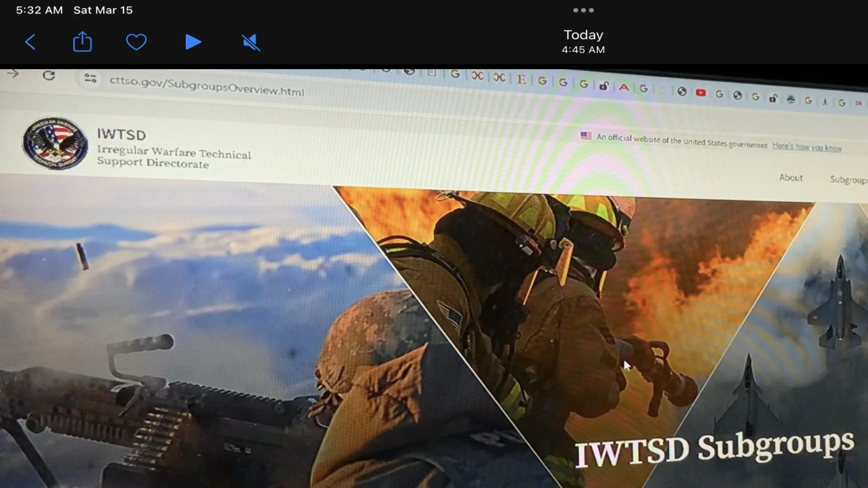Open the About menu item
The width and height of the screenshot is (868, 488).
point(791,178)
